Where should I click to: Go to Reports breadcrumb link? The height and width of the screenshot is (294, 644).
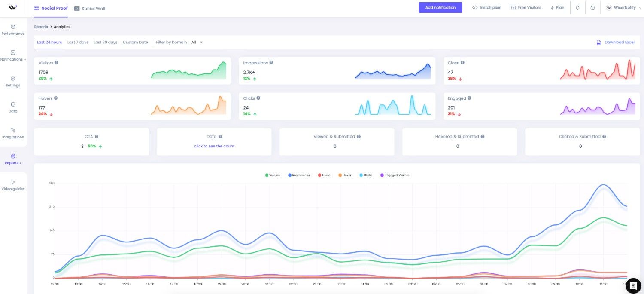click(x=41, y=27)
